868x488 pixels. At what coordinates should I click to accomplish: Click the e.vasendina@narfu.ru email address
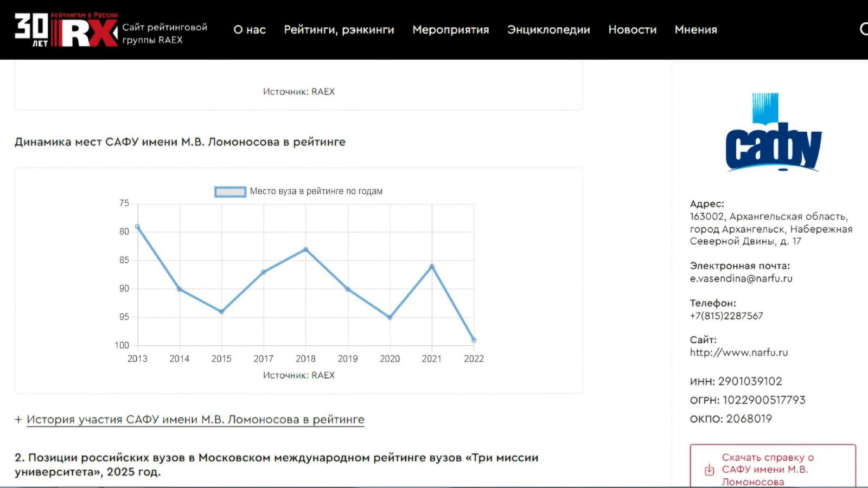[x=741, y=279]
